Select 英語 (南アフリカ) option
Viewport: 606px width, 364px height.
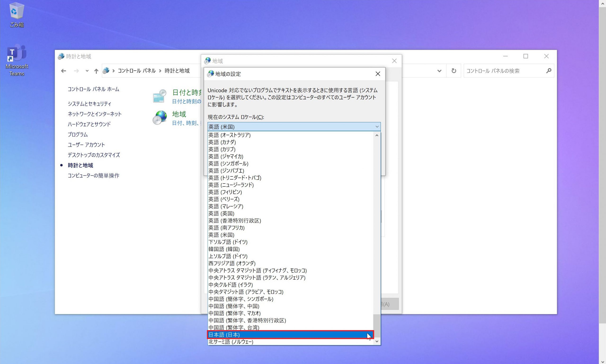point(290,228)
